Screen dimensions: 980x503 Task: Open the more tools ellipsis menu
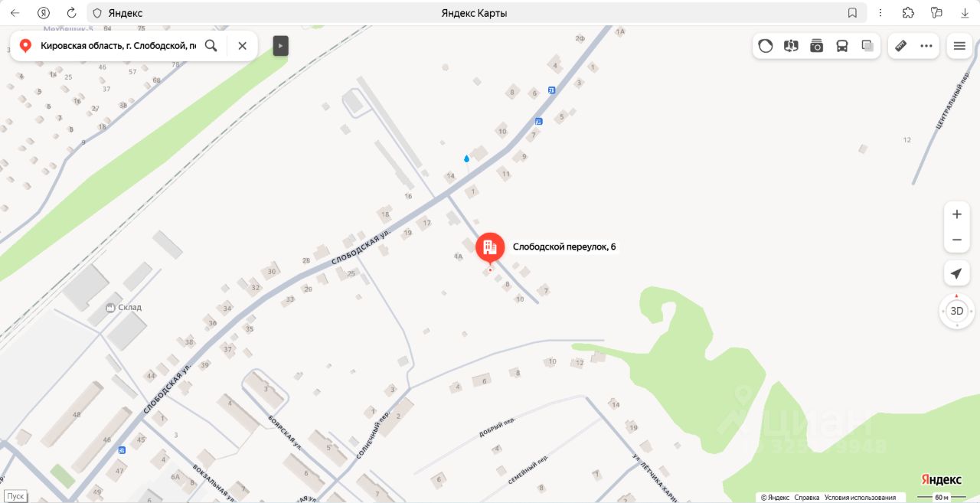pyautogui.click(x=926, y=46)
